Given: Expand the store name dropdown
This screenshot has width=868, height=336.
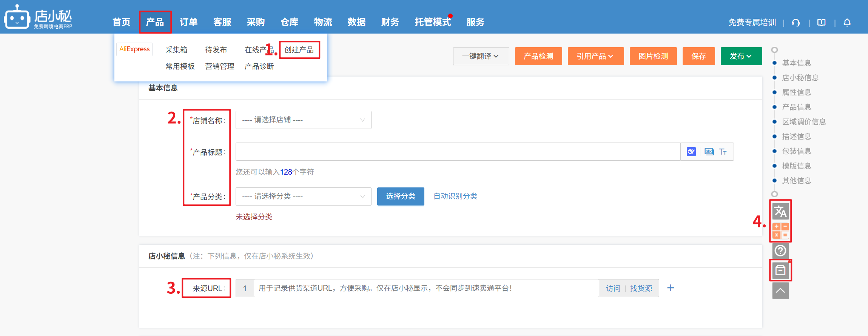Looking at the screenshot, I should (303, 120).
